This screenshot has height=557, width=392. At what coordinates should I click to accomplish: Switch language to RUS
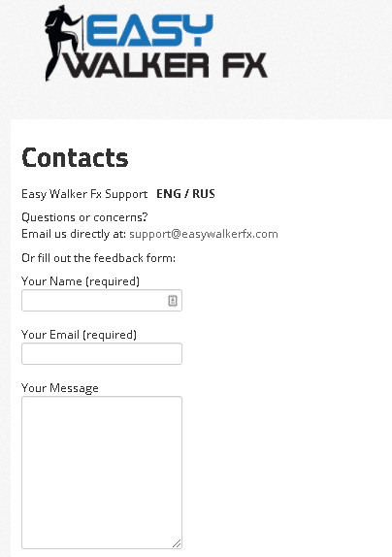coord(204,194)
